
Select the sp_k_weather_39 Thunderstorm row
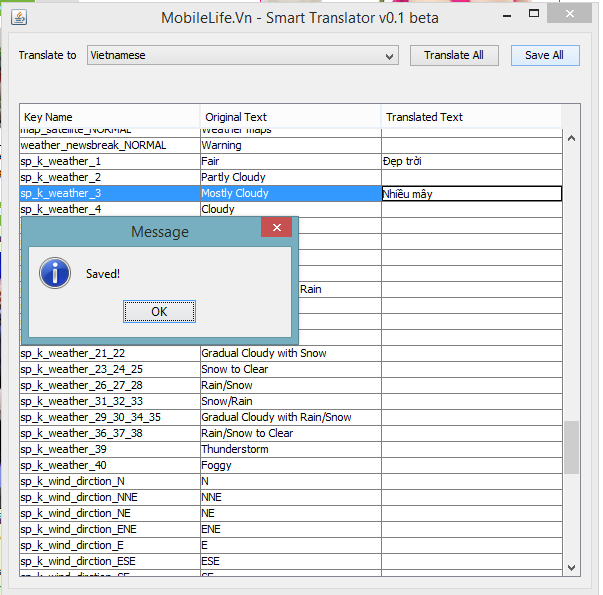click(x=109, y=450)
